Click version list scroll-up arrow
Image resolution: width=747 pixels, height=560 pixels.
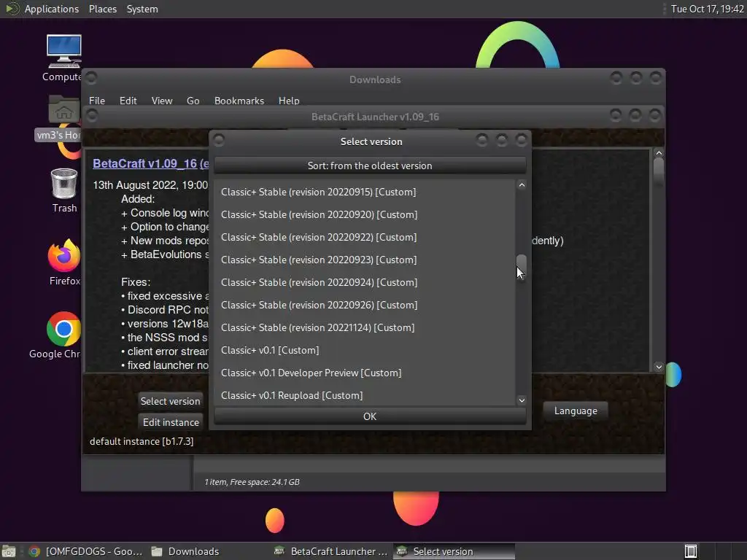(x=522, y=185)
